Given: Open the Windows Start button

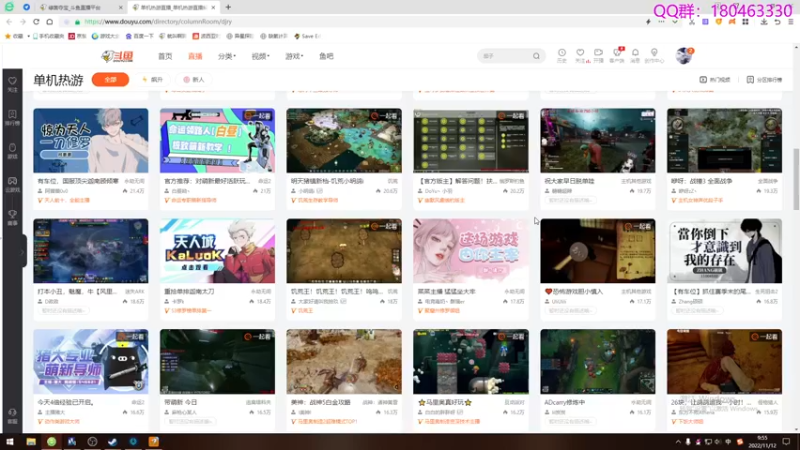Looking at the screenshot, I should 10,442.
